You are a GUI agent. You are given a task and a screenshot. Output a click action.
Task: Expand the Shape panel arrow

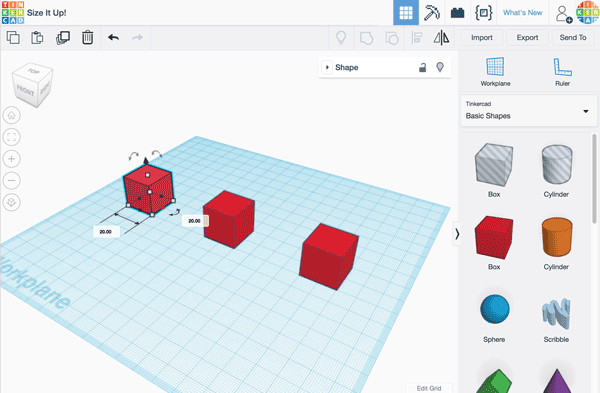tap(327, 67)
